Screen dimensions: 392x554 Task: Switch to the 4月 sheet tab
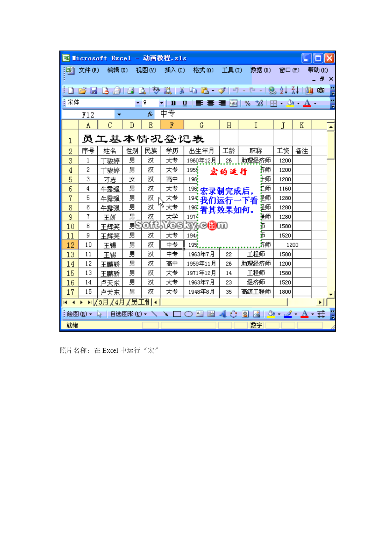pos(120,302)
